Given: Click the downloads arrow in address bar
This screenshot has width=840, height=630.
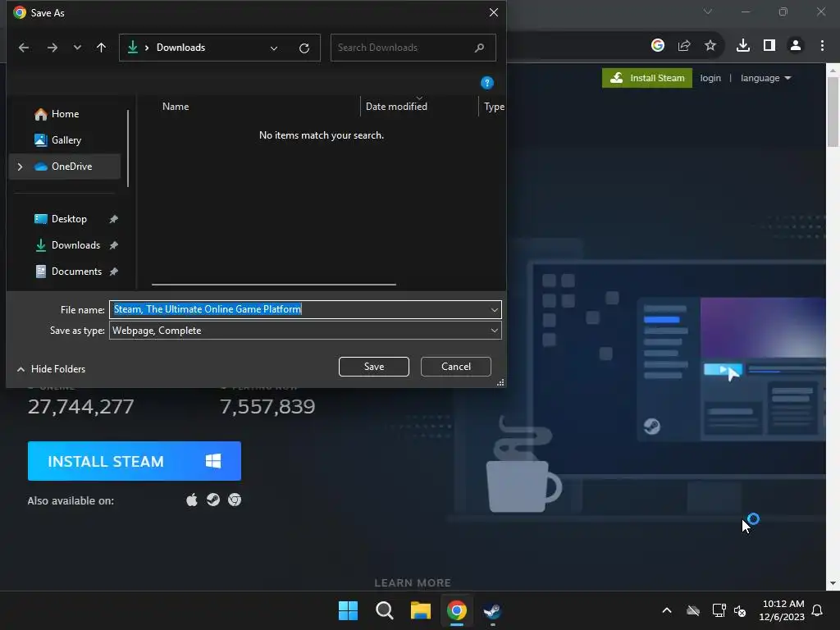Looking at the screenshot, I should (132, 48).
